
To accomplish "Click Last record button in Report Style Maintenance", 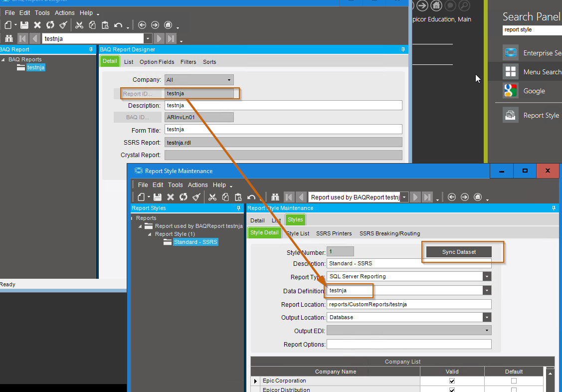I will point(427,197).
